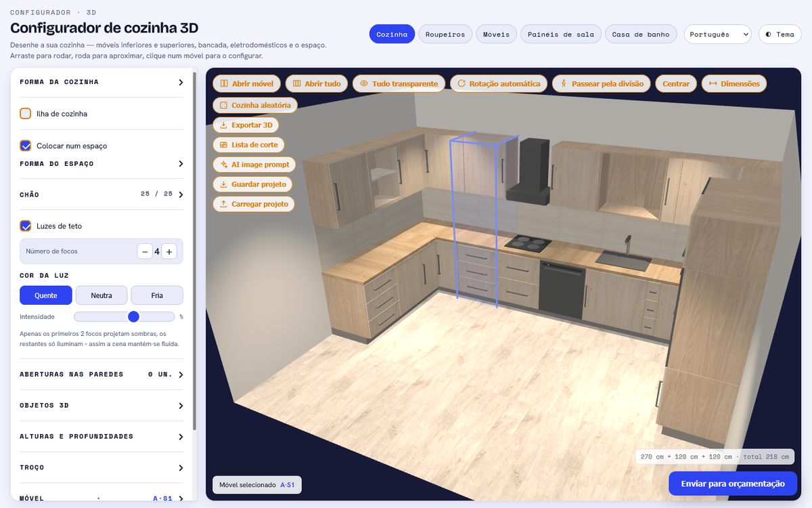
Task: Click Carregar projeto
Action: [254, 204]
